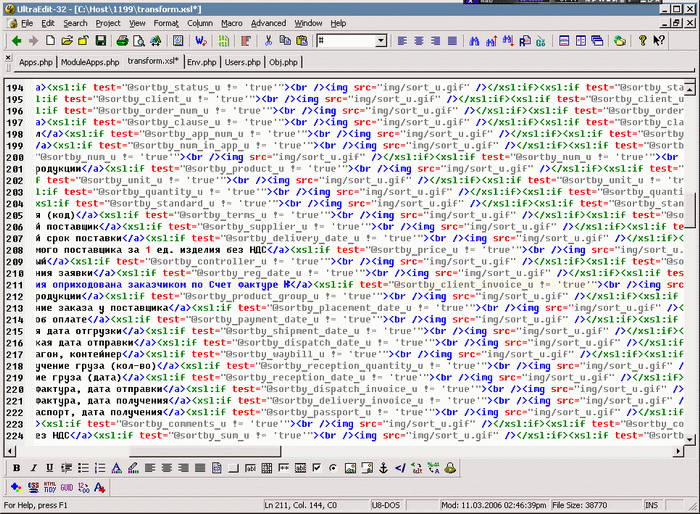Click the HTML Tidy icon
Screen dimensions: 700x514
[x=49, y=487]
